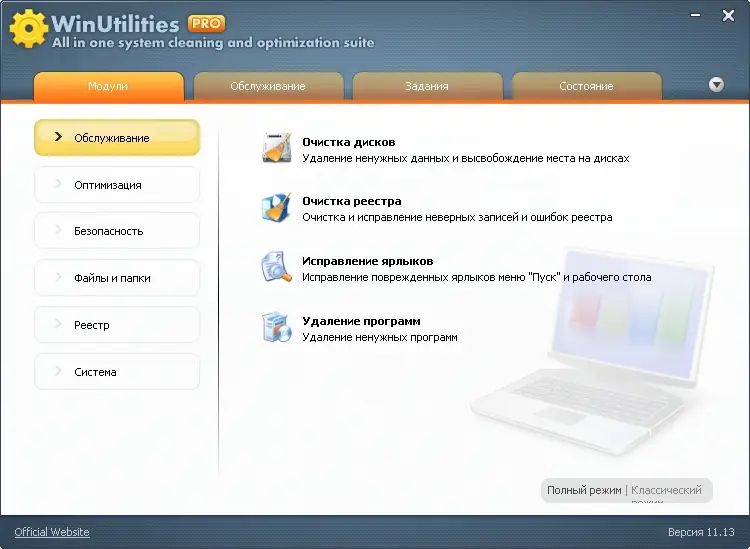Select Оптимизация in the sidebar

pyautogui.click(x=117, y=185)
